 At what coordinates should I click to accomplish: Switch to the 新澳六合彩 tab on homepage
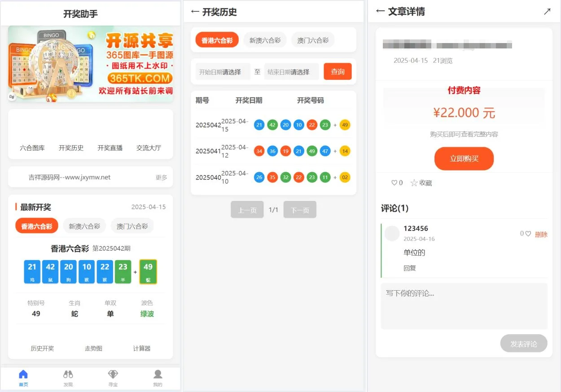84,226
